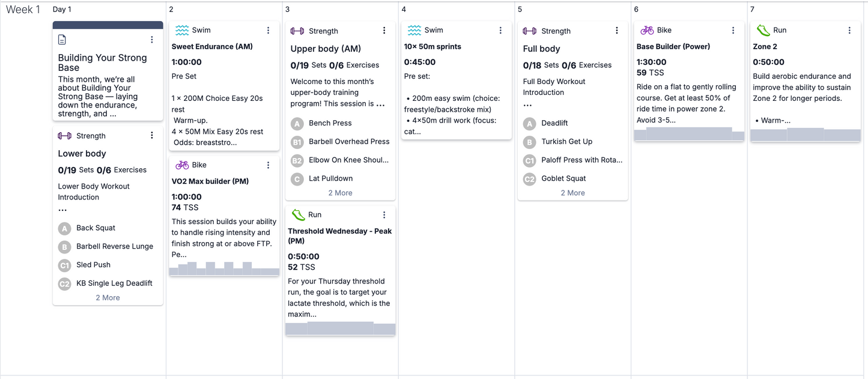Open the kebab menu on Building Your Strong Base
Screen dimensions: 868x379
[151, 39]
